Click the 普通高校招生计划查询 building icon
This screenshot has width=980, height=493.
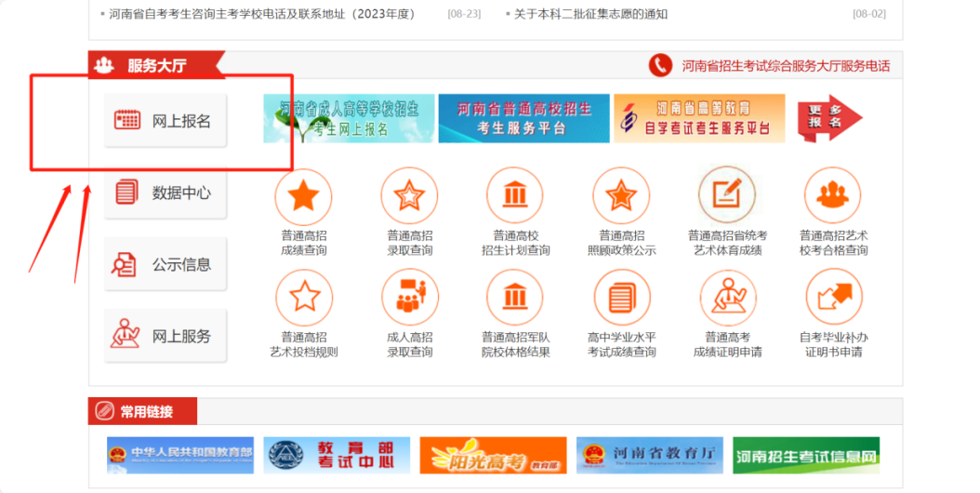tap(515, 195)
